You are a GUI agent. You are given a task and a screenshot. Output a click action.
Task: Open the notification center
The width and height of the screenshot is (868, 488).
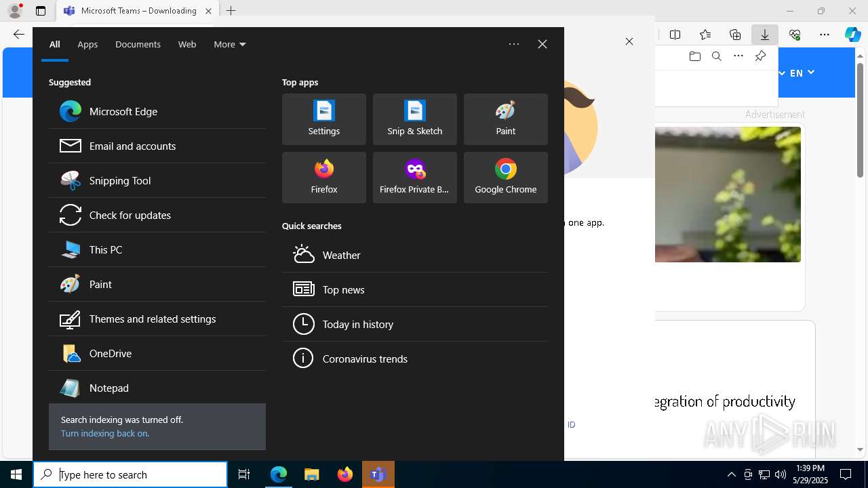pyautogui.click(x=846, y=474)
